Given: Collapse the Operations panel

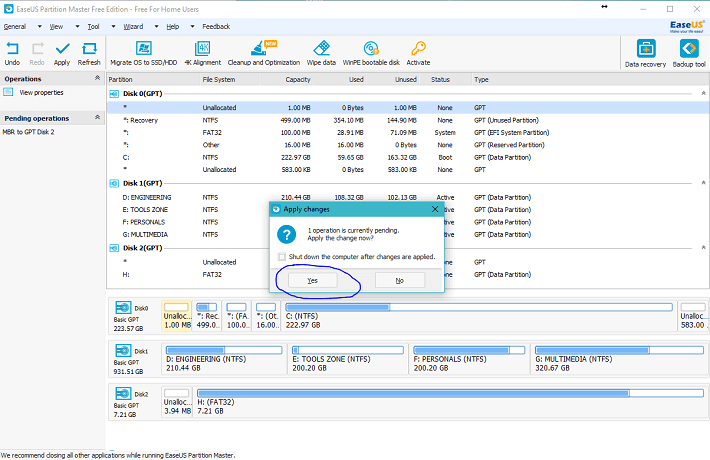Looking at the screenshot, I should (x=97, y=78).
